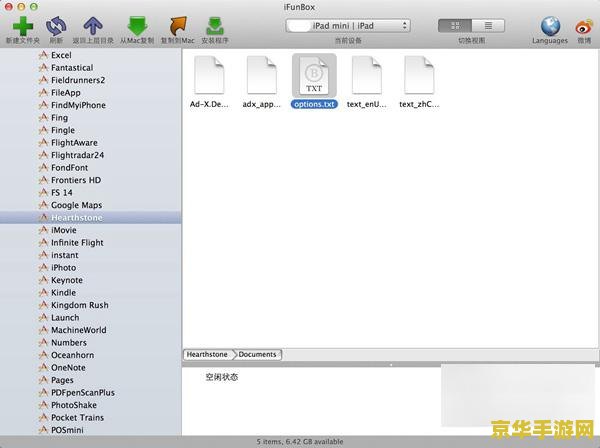The height and width of the screenshot is (448, 600).
Task: Click the green down-arrow Copy from Mac icon
Action: (x=137, y=26)
